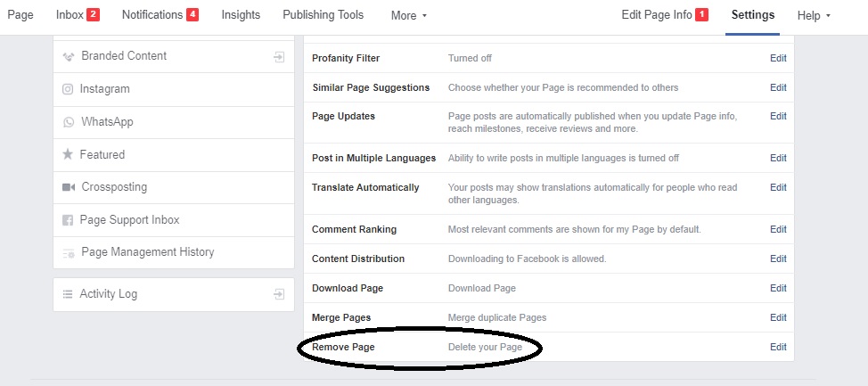Click the Similar Page Suggestions label

click(x=371, y=87)
